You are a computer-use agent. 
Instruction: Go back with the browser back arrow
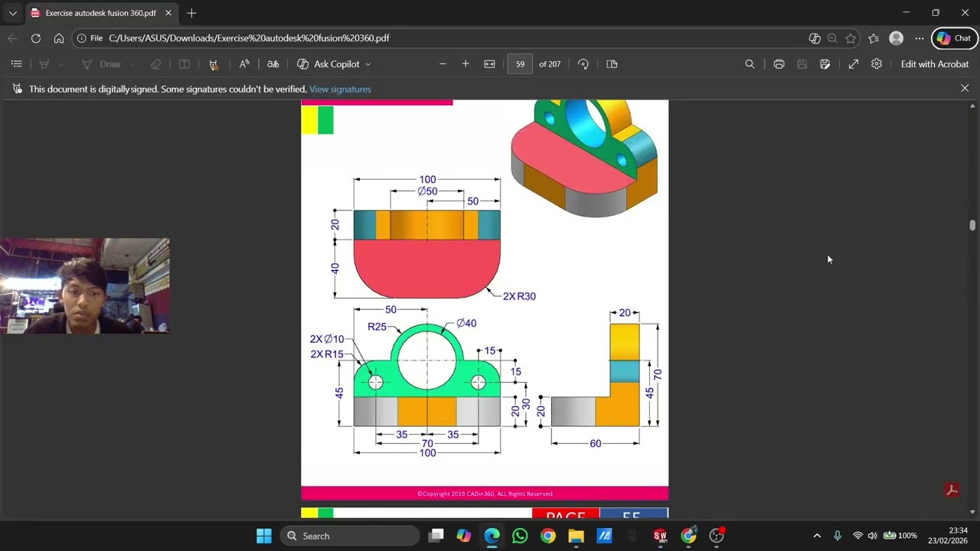[13, 38]
